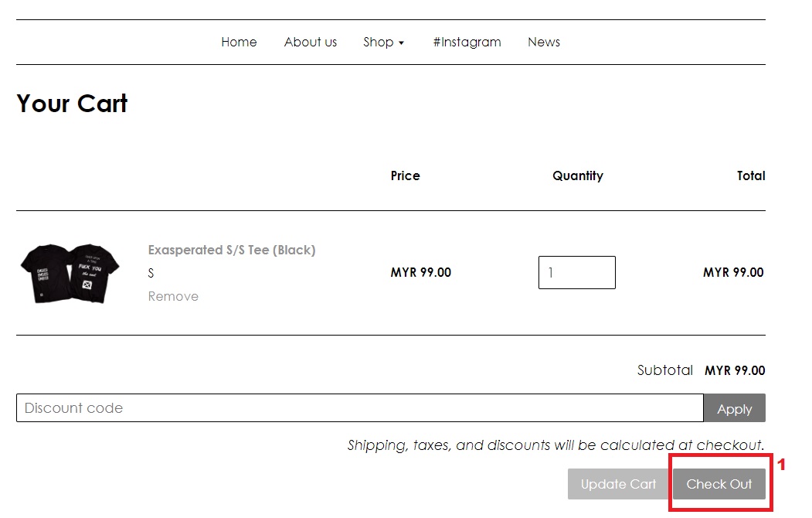Apply the discount code
Image resolution: width=812 pixels, height=518 pixels.
coord(734,408)
